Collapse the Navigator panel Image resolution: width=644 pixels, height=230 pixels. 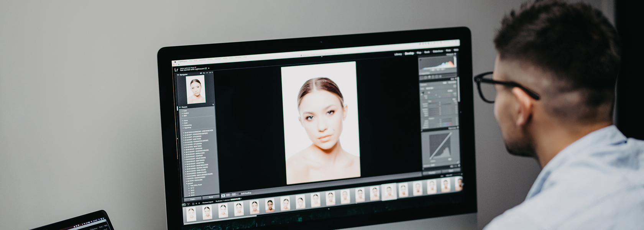point(178,75)
